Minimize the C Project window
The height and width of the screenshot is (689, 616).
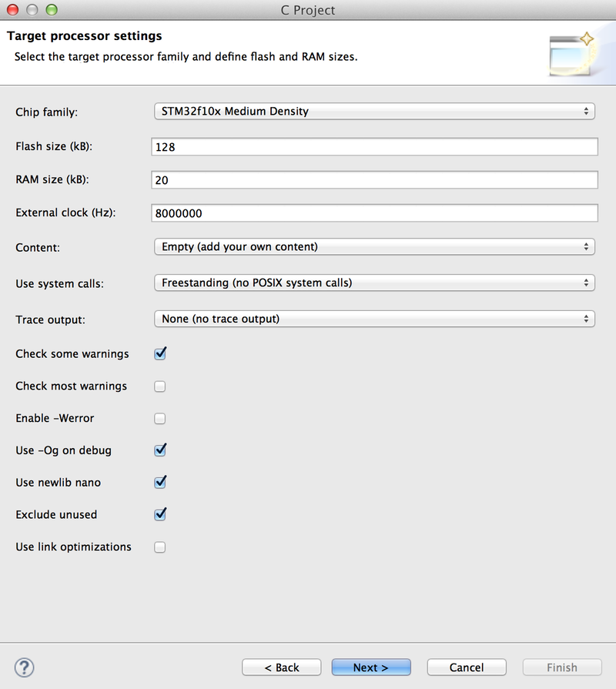point(33,10)
